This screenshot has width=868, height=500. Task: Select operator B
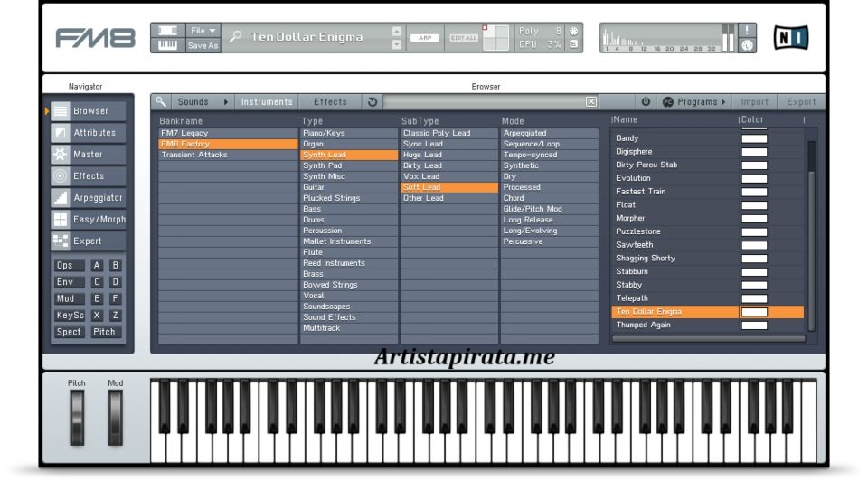pos(115,265)
